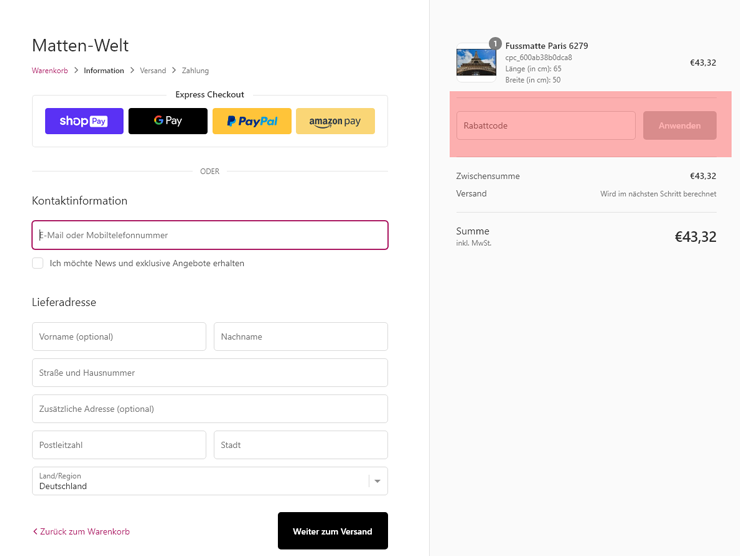Enable news and exclusive offers checkbox
The image size is (740, 556).
[x=38, y=263]
